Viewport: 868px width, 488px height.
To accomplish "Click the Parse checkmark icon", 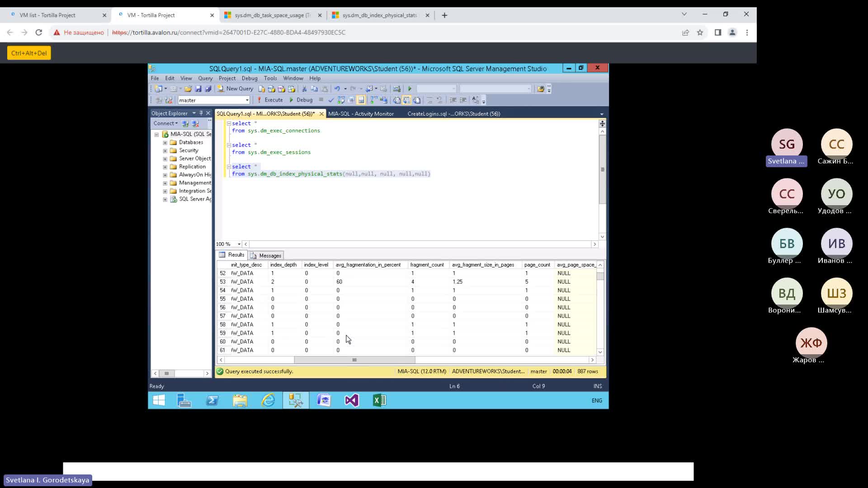I will (x=331, y=100).
